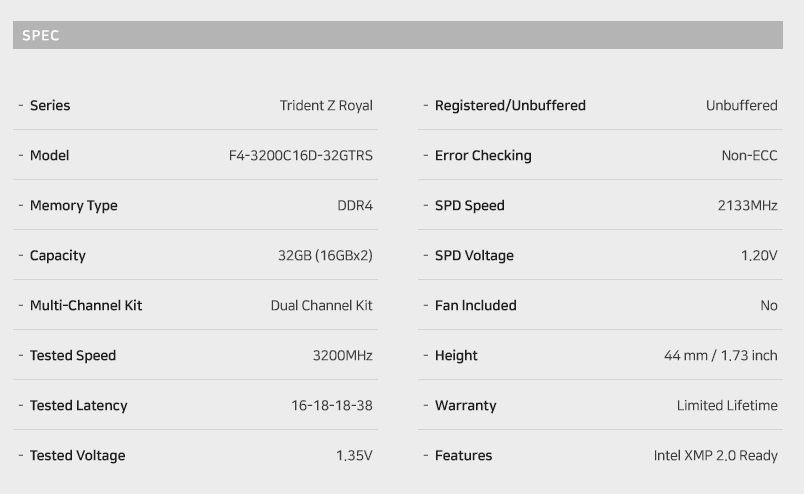Click the 32GB (16GBx2) capacity value

point(325,255)
